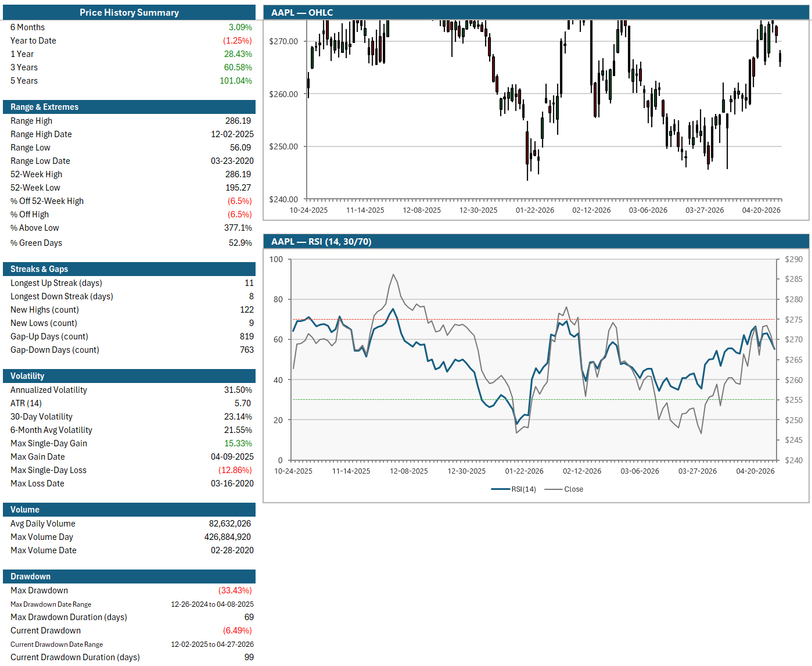Select the Year to Date value (1.25%)

(237, 41)
